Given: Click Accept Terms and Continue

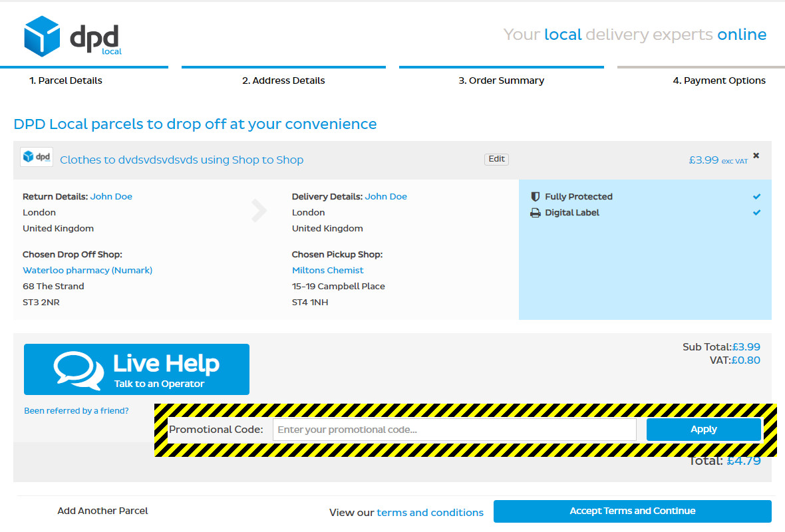Looking at the screenshot, I should tap(632, 511).
